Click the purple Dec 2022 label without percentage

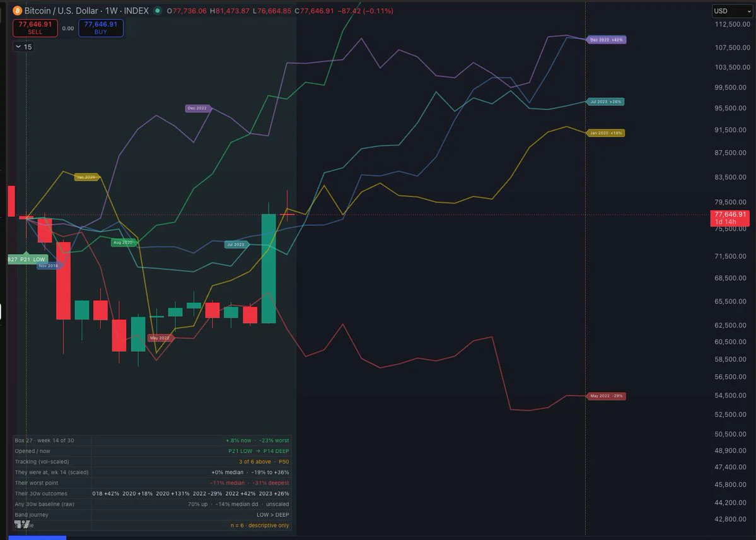(198, 108)
